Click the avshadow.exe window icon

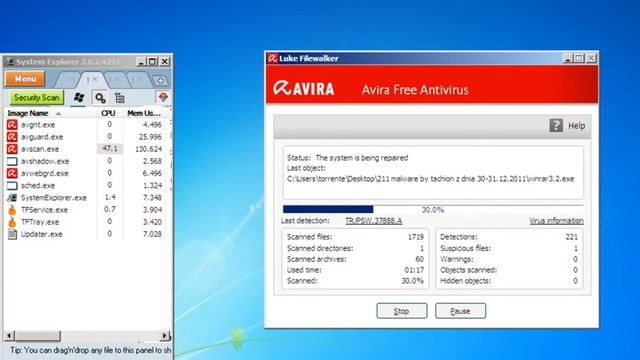click(12, 161)
